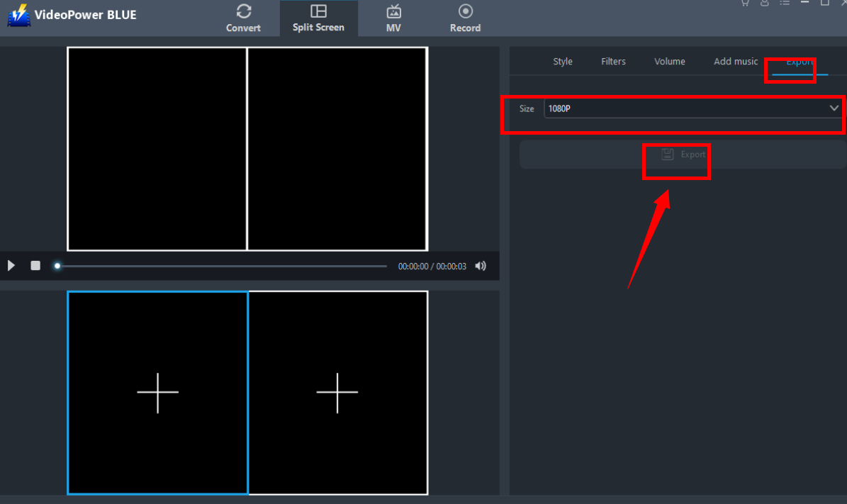Switch to the Volume tab

pyautogui.click(x=669, y=61)
